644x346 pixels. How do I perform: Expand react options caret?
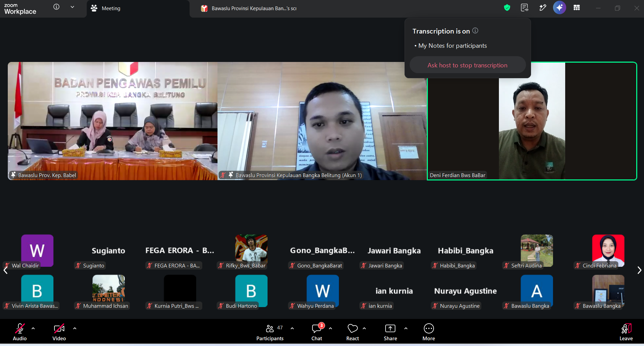(364, 328)
